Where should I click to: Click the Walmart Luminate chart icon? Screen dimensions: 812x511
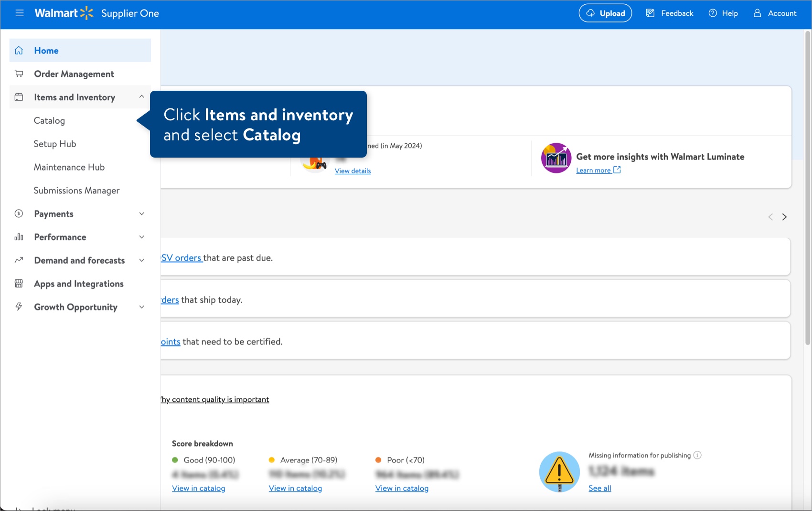point(556,158)
